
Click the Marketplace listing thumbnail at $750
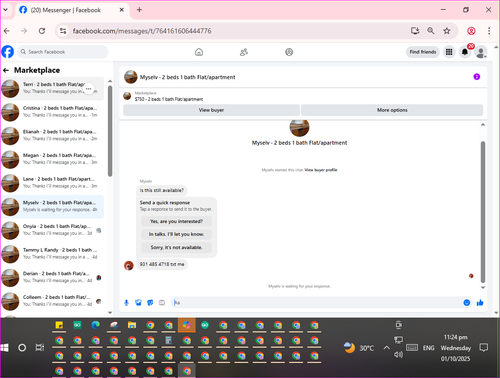pyautogui.click(x=127, y=96)
